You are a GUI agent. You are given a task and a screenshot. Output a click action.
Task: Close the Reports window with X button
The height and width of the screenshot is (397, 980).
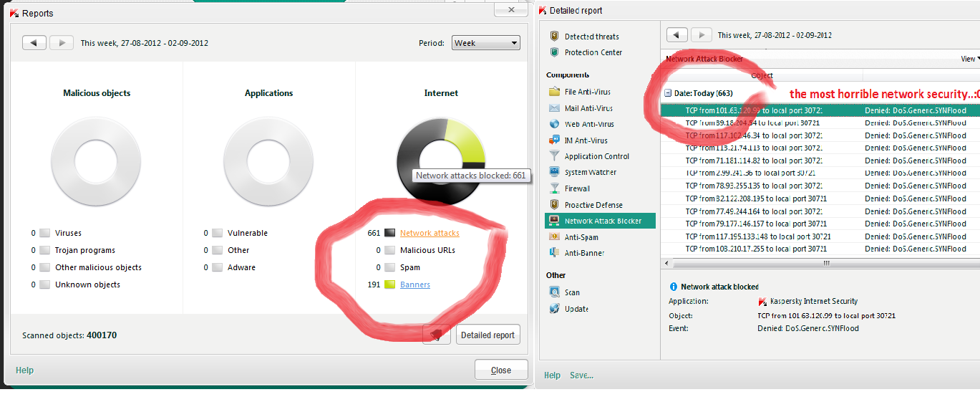pos(512,10)
